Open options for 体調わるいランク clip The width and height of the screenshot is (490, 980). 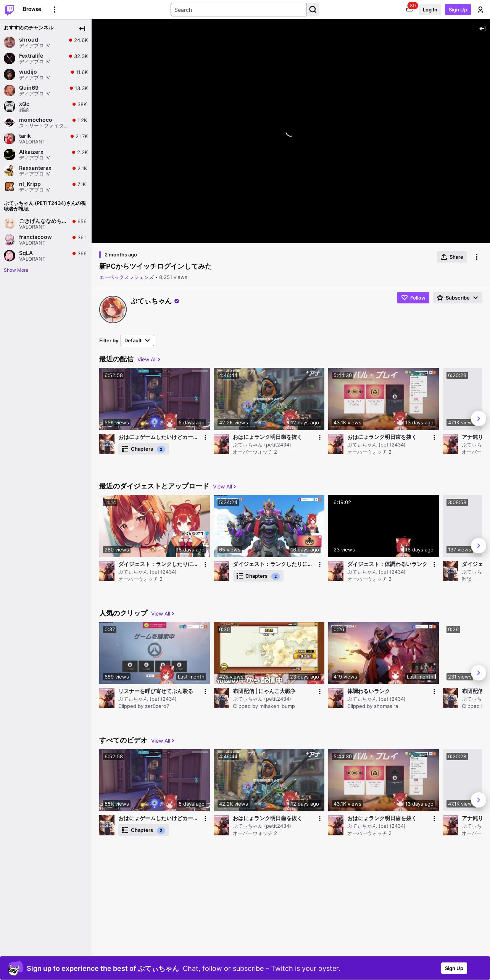pyautogui.click(x=434, y=691)
